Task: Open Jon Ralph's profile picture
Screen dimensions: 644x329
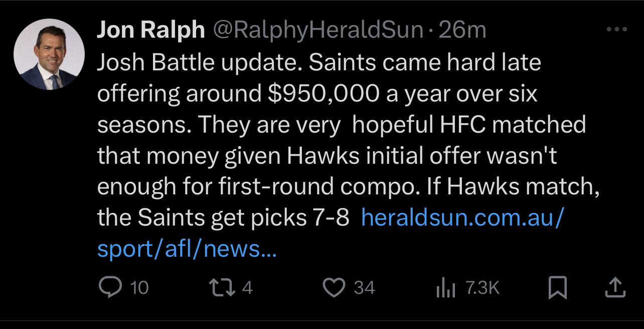Action: pyautogui.click(x=49, y=54)
